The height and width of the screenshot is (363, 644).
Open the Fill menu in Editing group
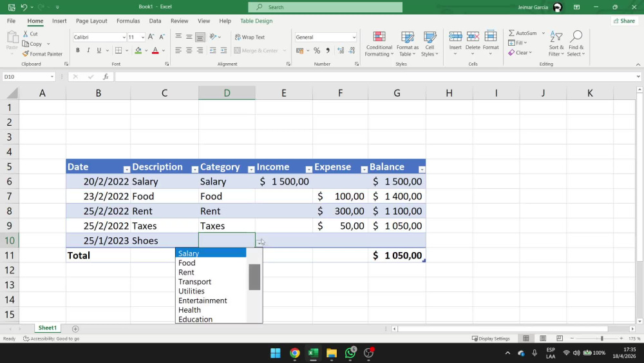[518, 43]
